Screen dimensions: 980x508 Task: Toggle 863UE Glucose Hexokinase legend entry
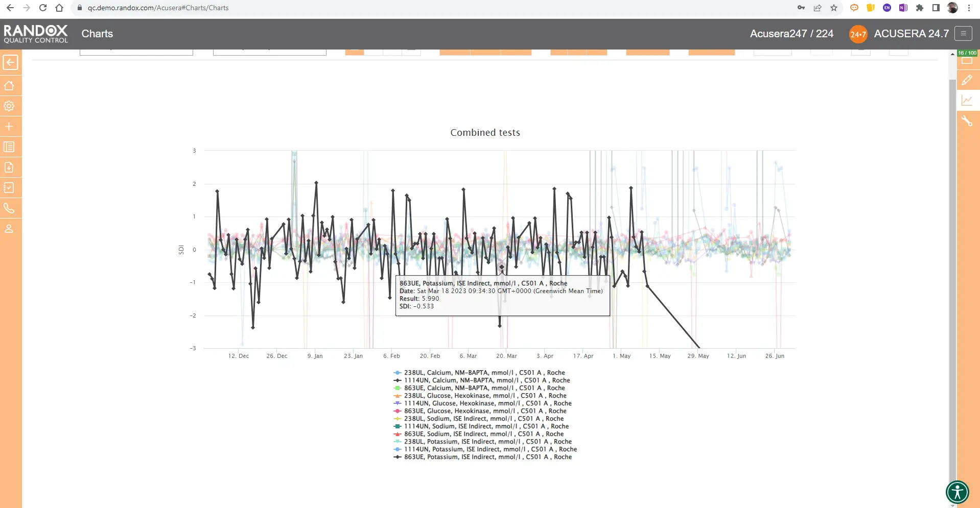click(x=485, y=411)
